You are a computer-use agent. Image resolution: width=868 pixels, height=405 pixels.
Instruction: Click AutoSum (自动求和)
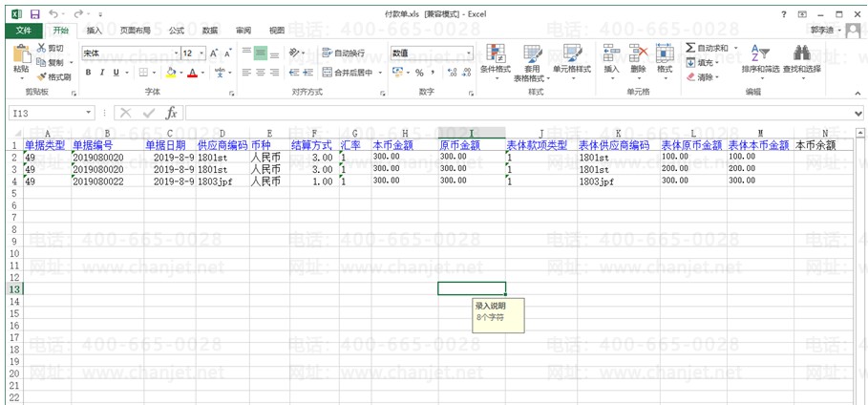click(707, 48)
